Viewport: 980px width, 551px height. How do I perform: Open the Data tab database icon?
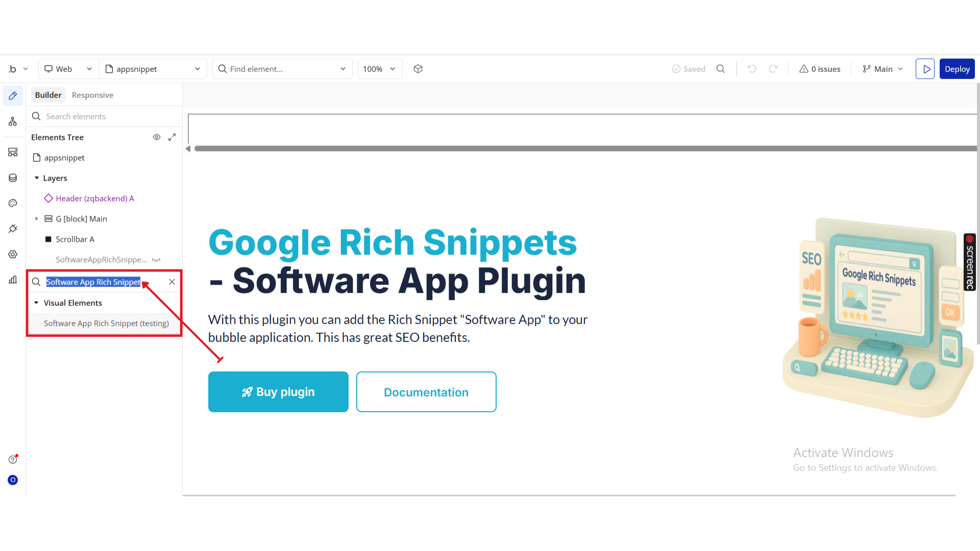tap(13, 178)
